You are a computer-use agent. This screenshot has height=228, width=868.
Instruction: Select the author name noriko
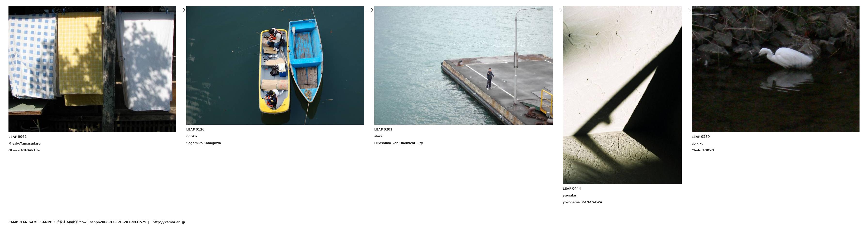(191, 136)
